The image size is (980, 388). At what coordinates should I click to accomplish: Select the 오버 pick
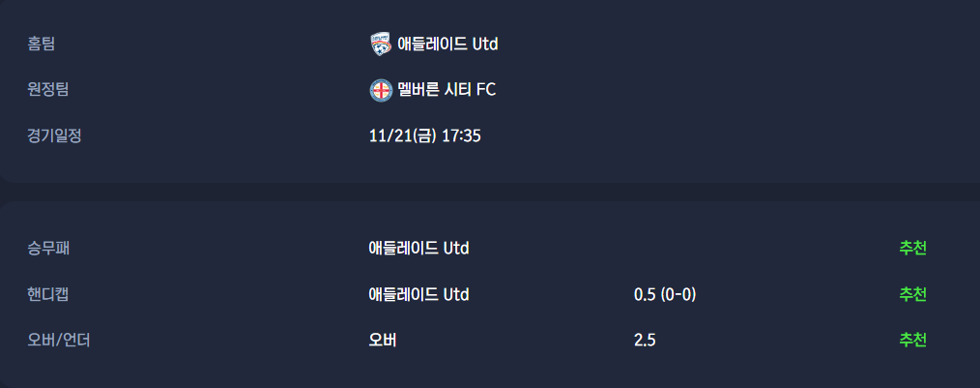coord(383,340)
